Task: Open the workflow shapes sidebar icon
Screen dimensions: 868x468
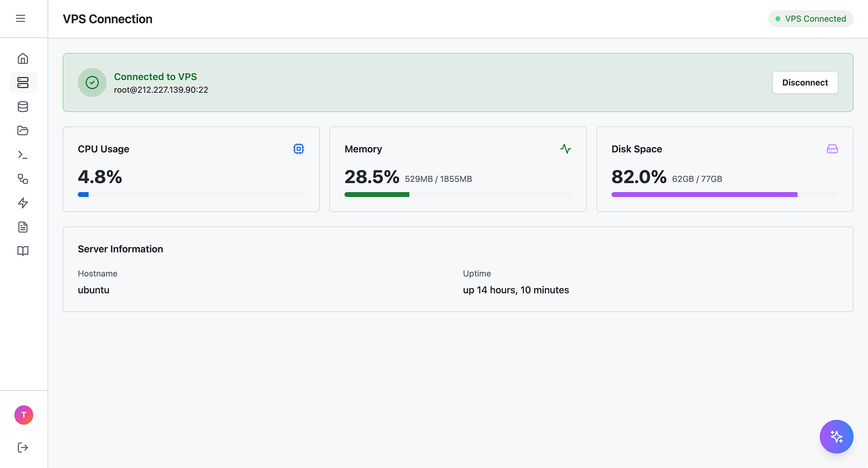Action: 23,179
